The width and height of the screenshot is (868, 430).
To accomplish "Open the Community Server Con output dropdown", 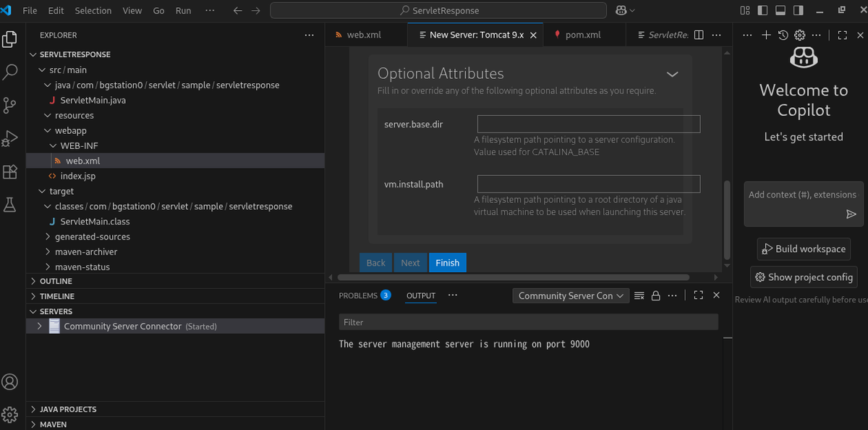I will click(x=570, y=295).
